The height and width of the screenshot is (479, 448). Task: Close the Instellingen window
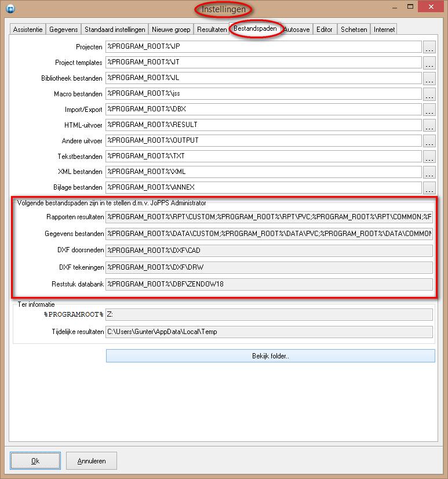coord(431,7)
